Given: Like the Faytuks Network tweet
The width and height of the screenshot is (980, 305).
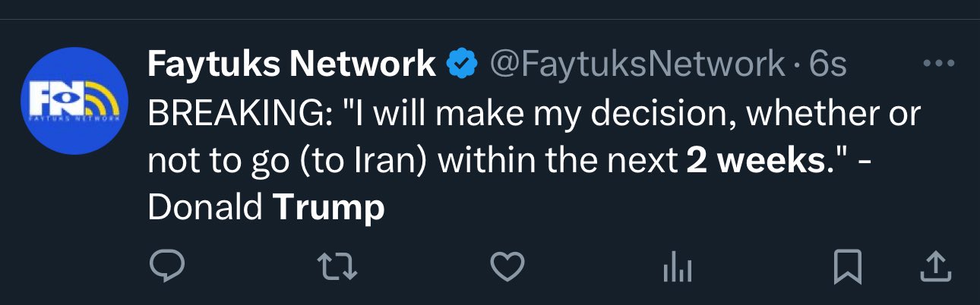Looking at the screenshot, I should pos(507,267).
